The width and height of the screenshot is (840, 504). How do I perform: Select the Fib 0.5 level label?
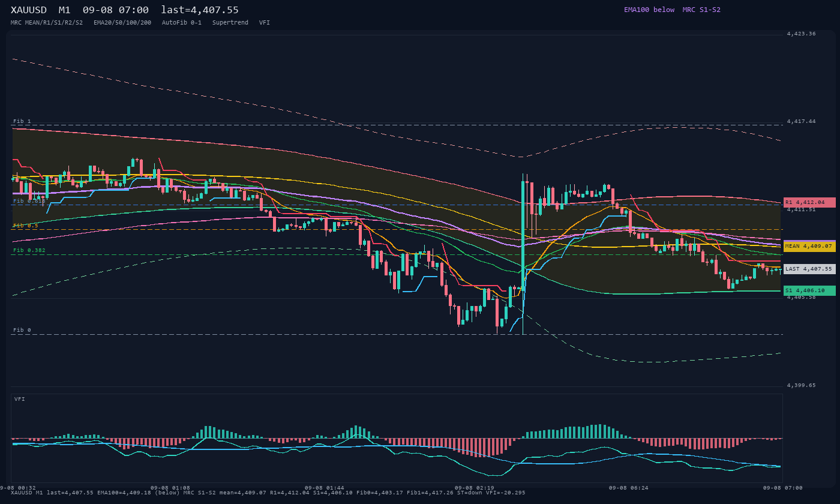pos(26,226)
